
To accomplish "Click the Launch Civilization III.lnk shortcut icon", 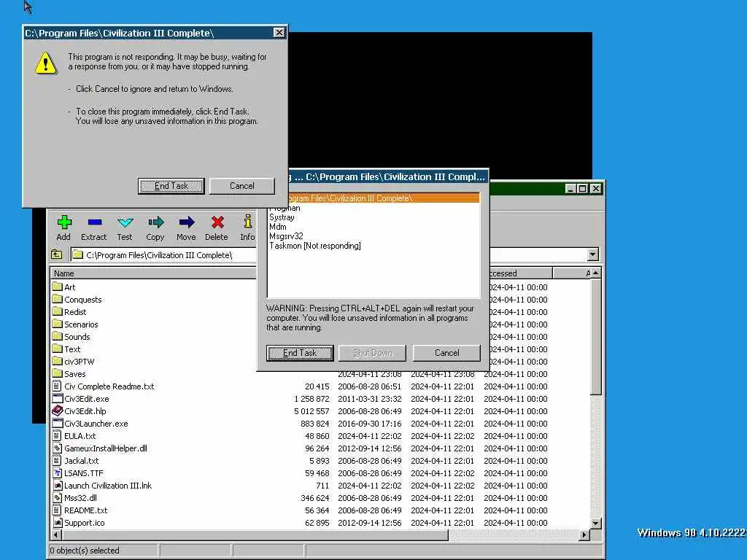I will tap(57, 485).
